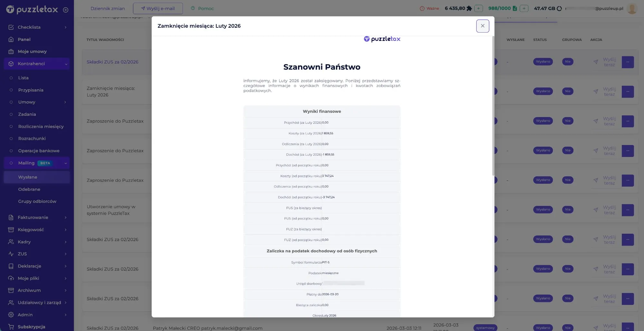Click the Kadry people icon
Viewport: 644px width, 331px height.
point(11,242)
